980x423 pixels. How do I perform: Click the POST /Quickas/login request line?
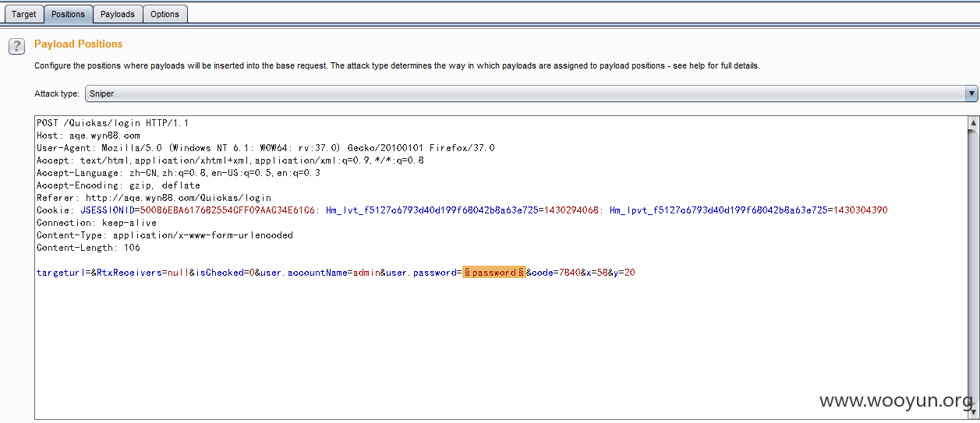click(112, 123)
